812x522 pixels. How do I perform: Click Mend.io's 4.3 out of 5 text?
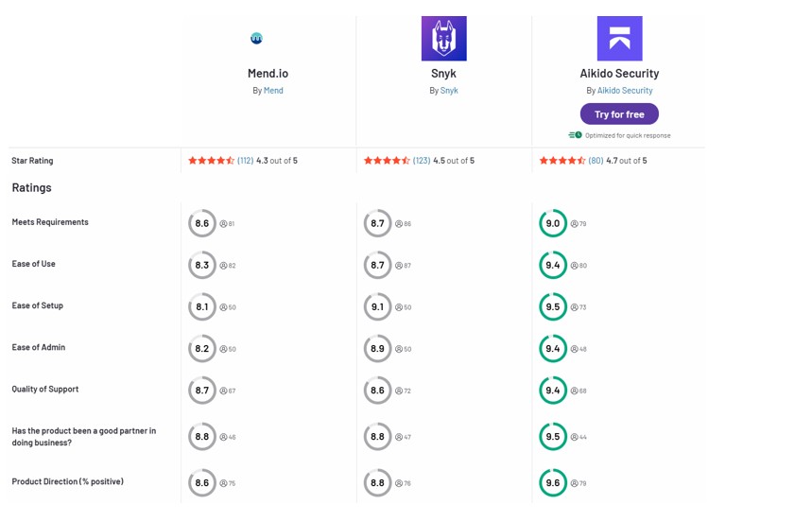click(x=277, y=161)
